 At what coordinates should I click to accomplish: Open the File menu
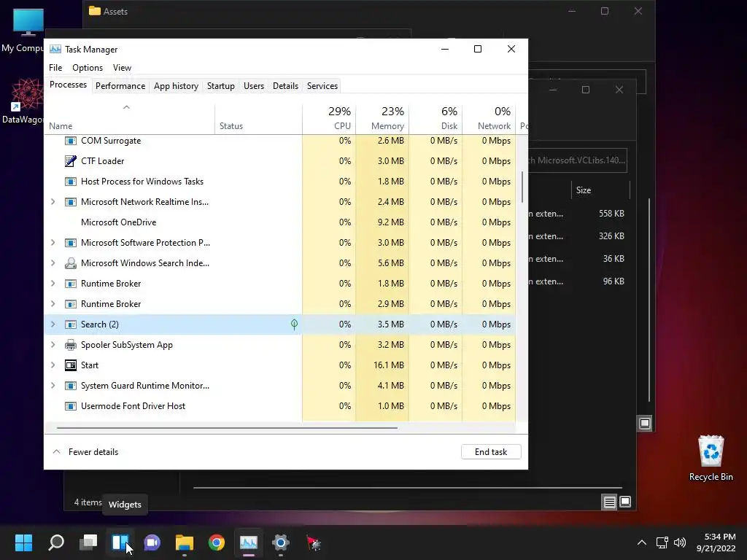pyautogui.click(x=55, y=68)
